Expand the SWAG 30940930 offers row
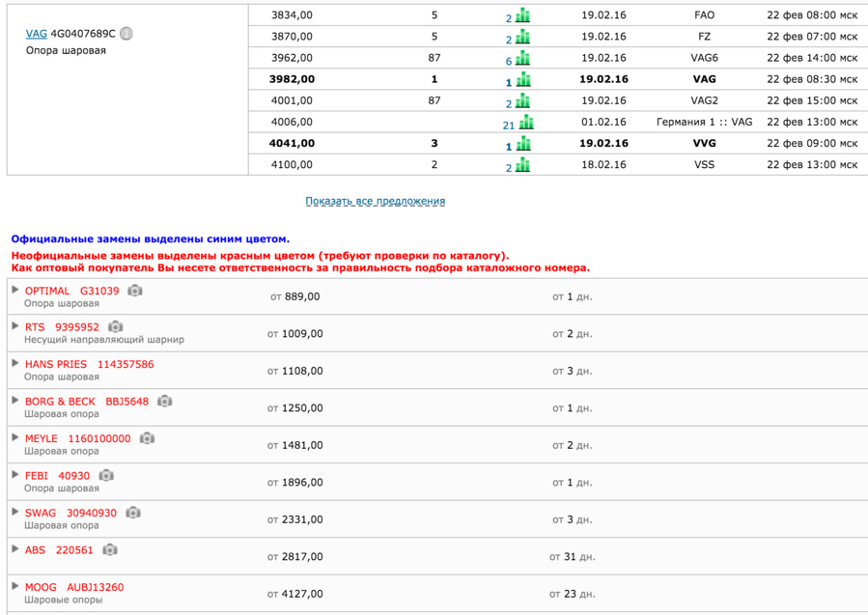Image resolution: width=868 pixels, height=615 pixels. [15, 512]
